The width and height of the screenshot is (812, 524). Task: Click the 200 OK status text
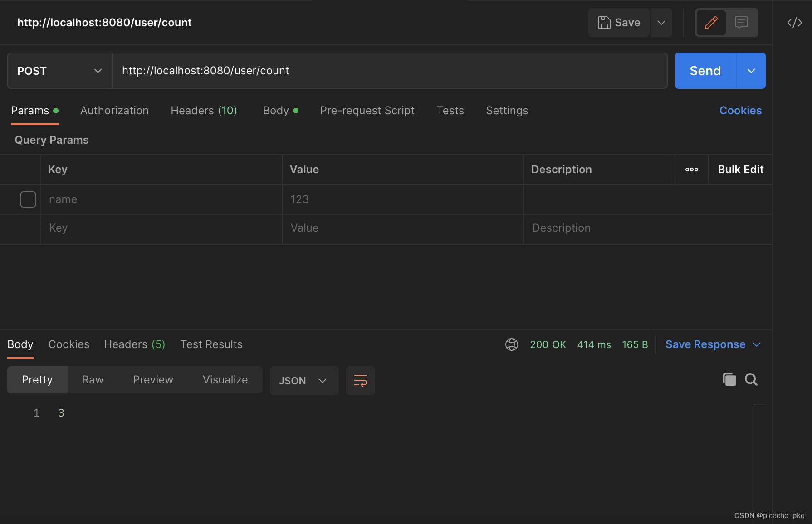[x=548, y=344]
